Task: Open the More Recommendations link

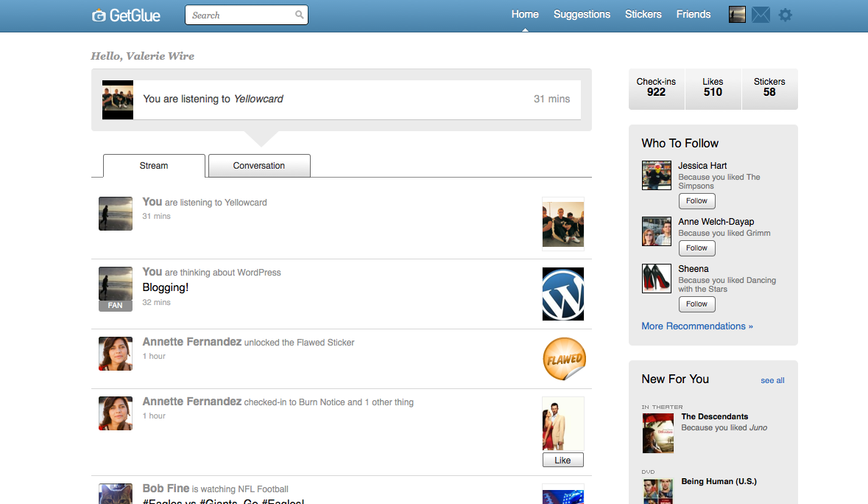Action: (x=696, y=326)
